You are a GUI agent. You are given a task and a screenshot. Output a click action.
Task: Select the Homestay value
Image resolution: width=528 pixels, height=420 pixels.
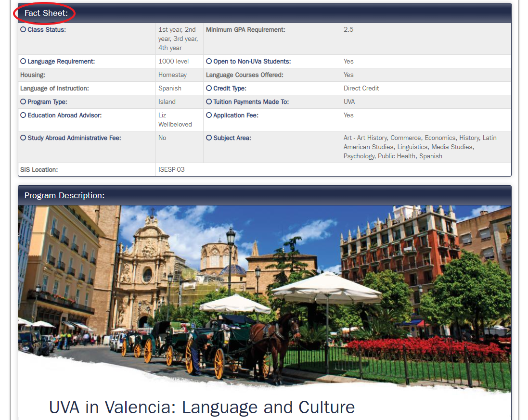tap(172, 75)
